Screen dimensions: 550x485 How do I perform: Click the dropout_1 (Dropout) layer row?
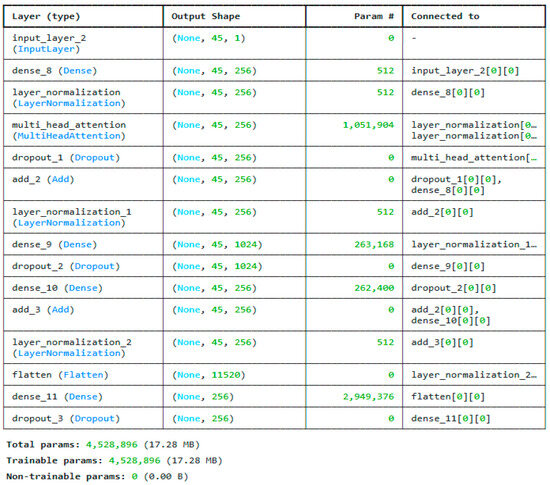pos(274,157)
